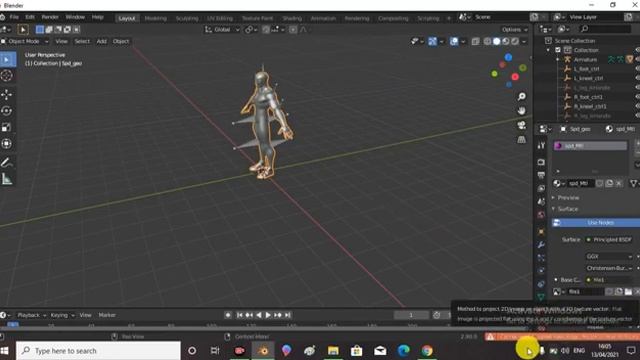
Task: Open Chrome from the taskbar
Action: pos(427,351)
